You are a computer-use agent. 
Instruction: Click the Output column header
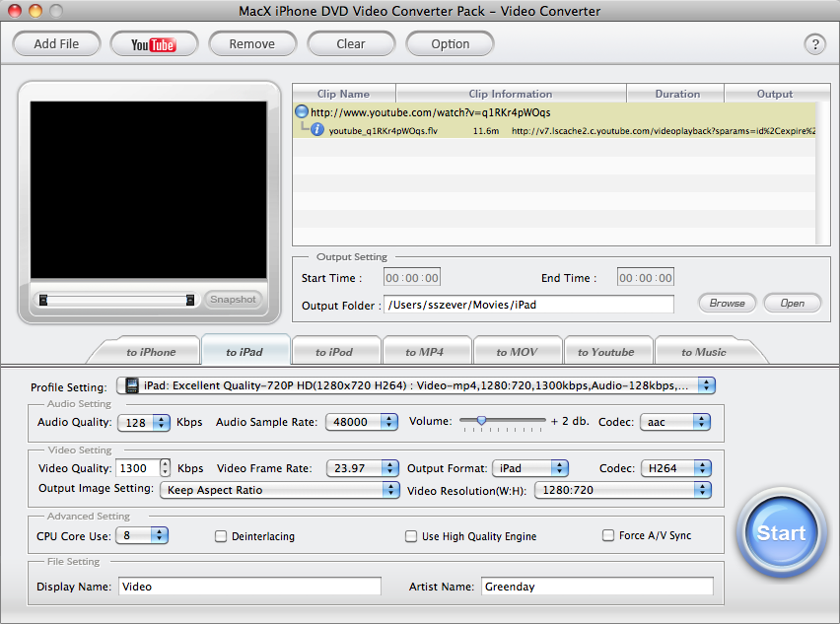coord(777,94)
